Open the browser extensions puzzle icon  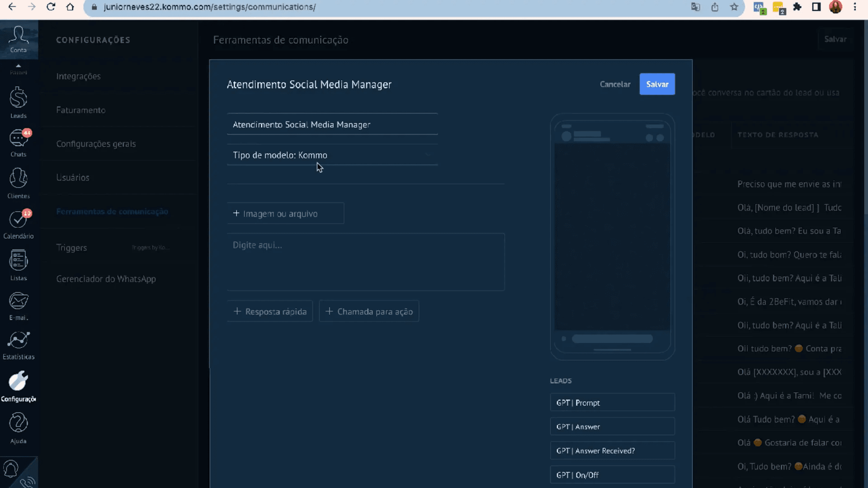(x=797, y=7)
